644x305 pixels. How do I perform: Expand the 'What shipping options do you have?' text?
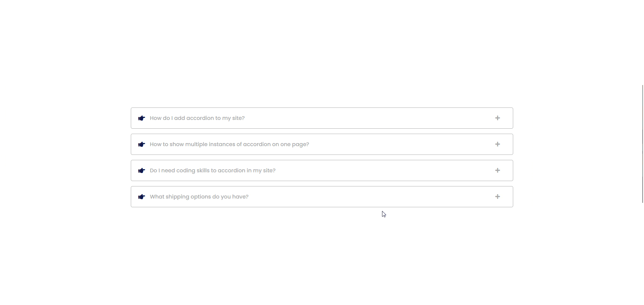point(199,197)
